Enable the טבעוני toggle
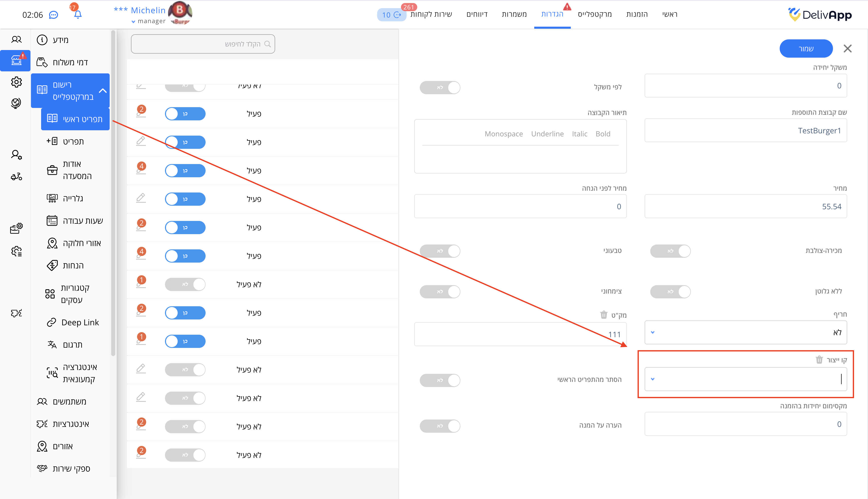 coord(440,251)
